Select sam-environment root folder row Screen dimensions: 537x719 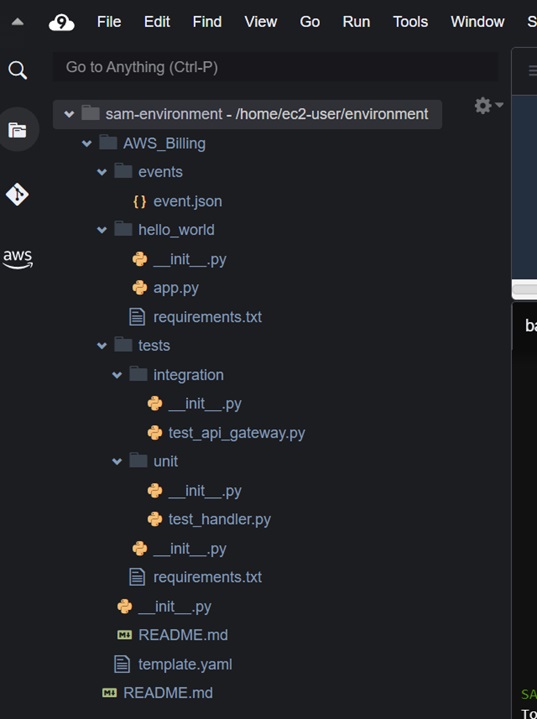(247, 114)
